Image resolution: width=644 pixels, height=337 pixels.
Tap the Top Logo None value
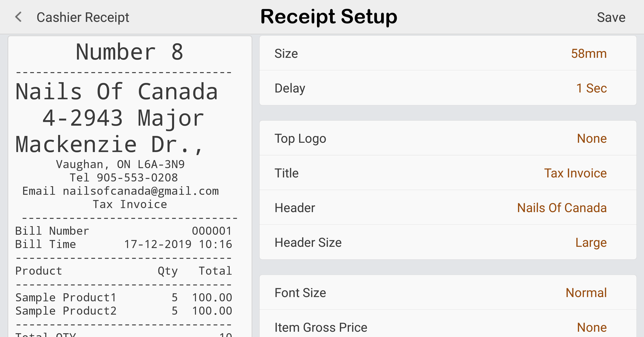click(x=592, y=138)
